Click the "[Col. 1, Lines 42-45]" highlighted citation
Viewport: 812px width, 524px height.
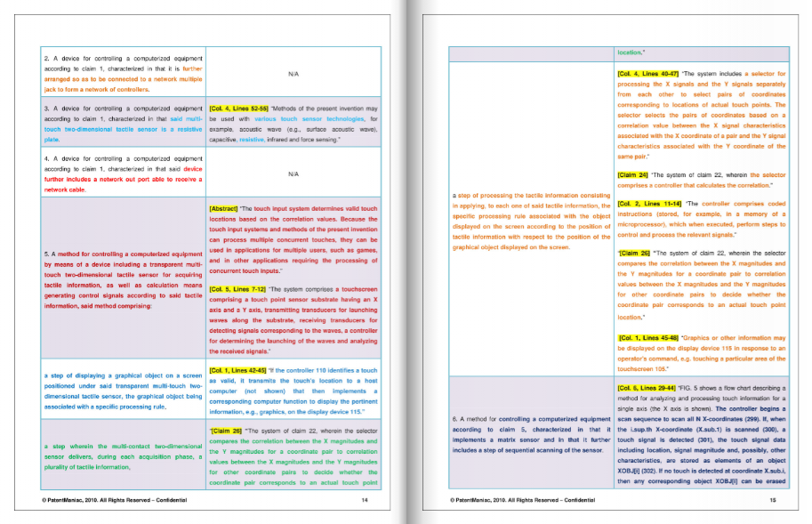pyautogui.click(x=237, y=371)
